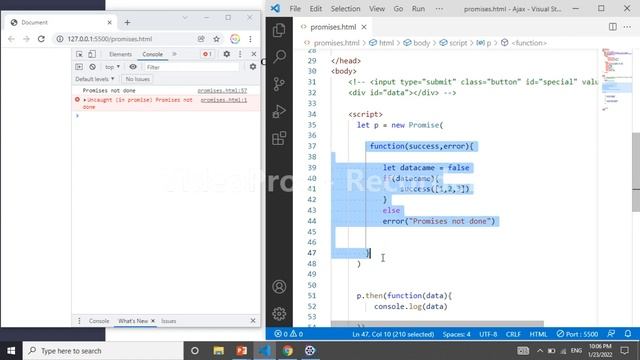640x360 pixels.
Task: Open DevTools settings gear
Action: coord(227,54)
